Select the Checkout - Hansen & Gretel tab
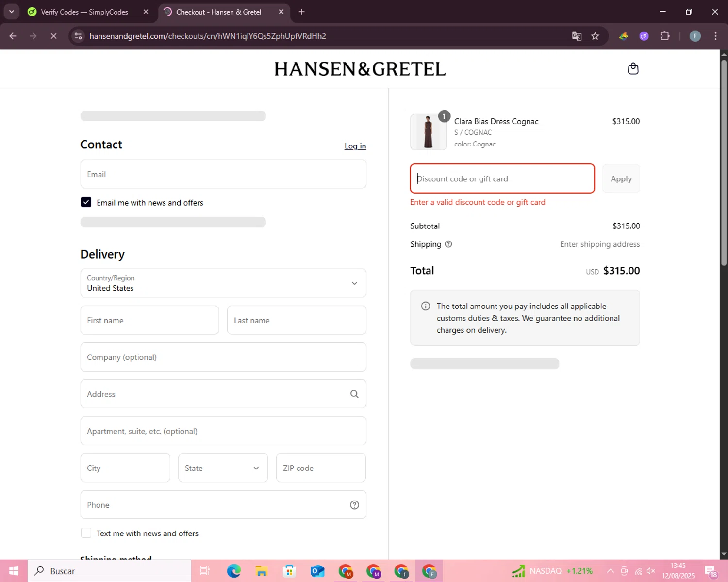This screenshot has height=582, width=728. point(218,12)
